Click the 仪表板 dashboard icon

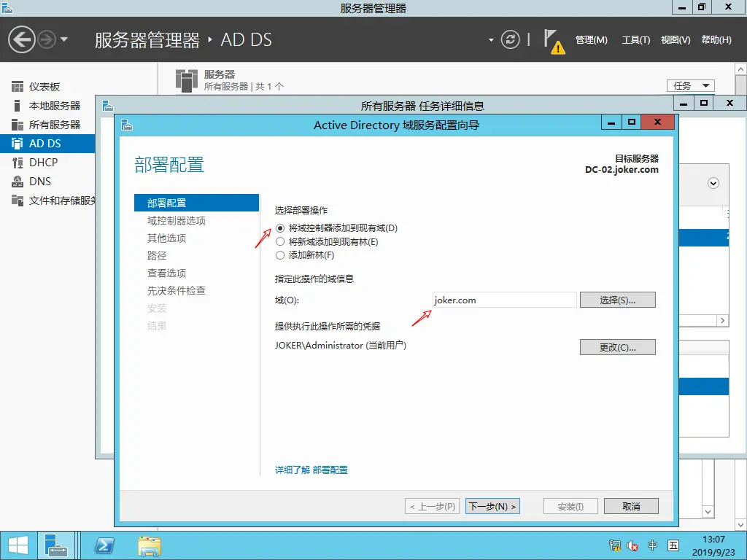coord(18,87)
